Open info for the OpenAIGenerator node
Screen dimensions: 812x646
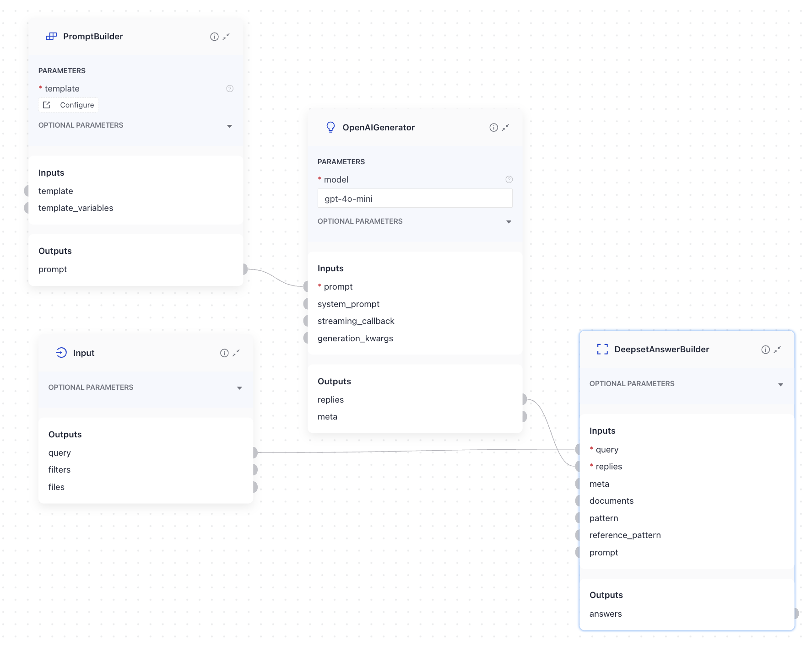493,127
